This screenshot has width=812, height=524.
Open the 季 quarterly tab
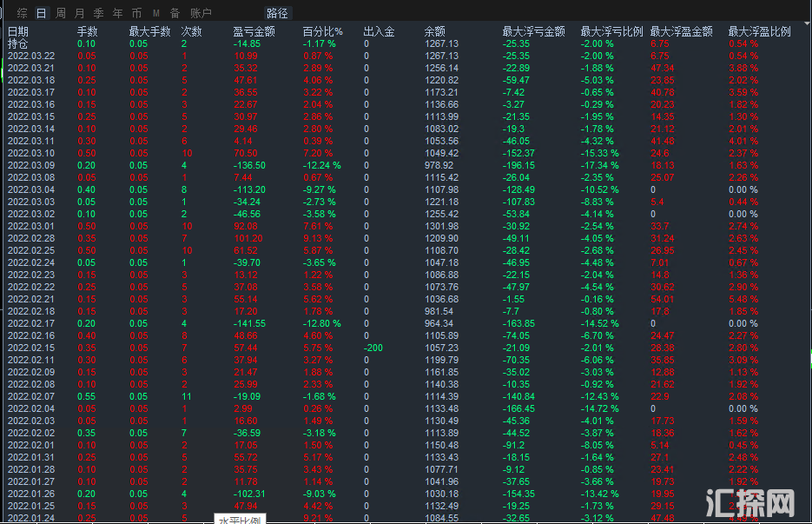(98, 13)
